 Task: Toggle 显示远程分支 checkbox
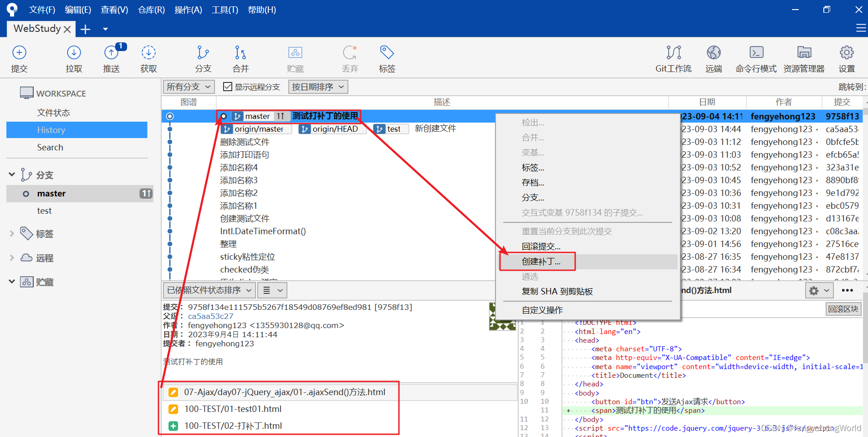228,87
